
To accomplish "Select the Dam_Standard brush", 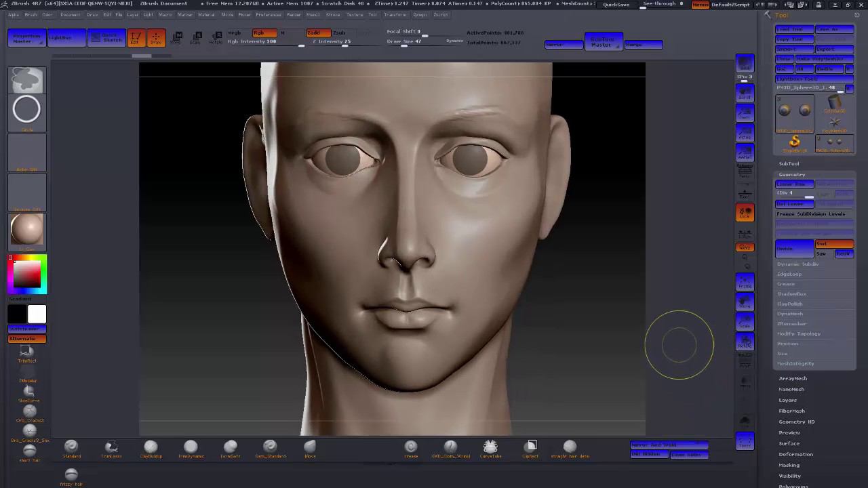I will click(270, 447).
